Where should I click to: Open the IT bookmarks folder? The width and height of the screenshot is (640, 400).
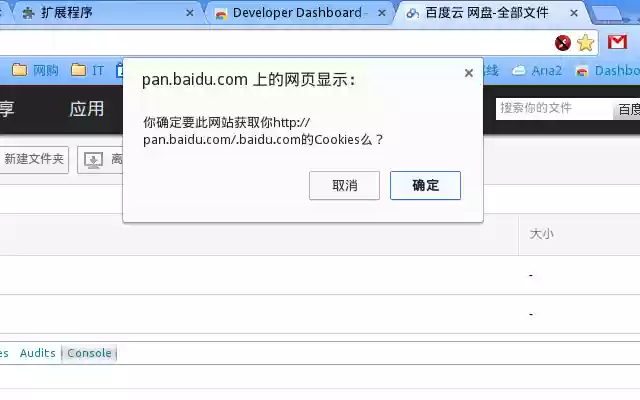point(87,70)
